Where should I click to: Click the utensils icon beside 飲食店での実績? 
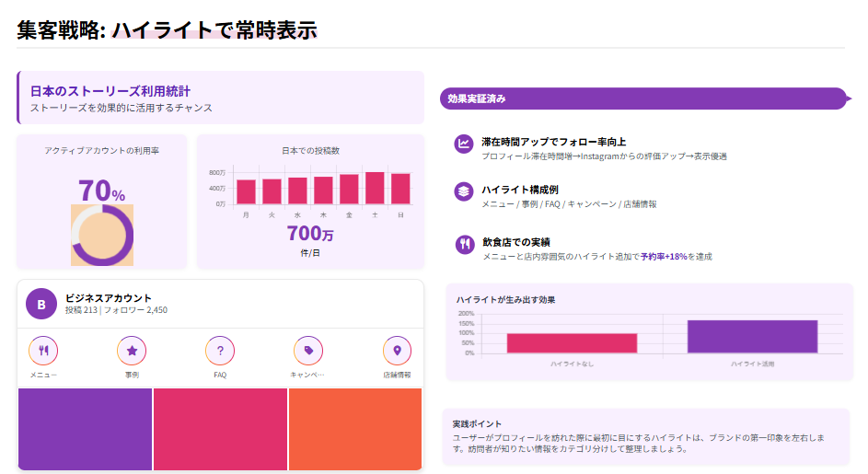pyautogui.click(x=464, y=244)
